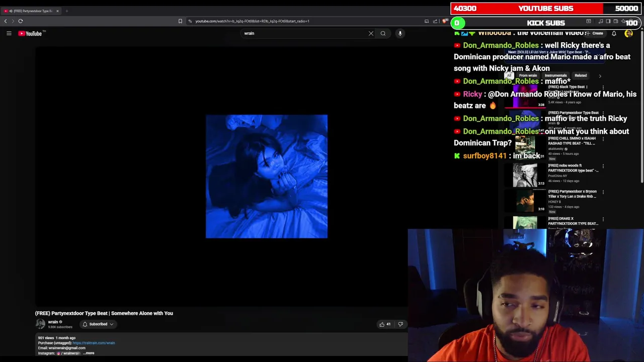Click the '901 views 1 month ago' text
Viewport: 644px width, 362px height.
(56, 338)
